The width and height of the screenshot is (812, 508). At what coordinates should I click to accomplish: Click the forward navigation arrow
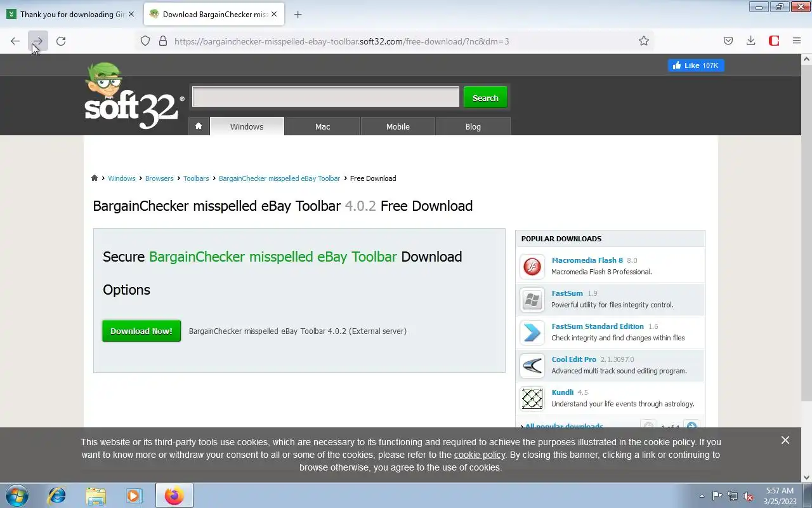tap(38, 41)
